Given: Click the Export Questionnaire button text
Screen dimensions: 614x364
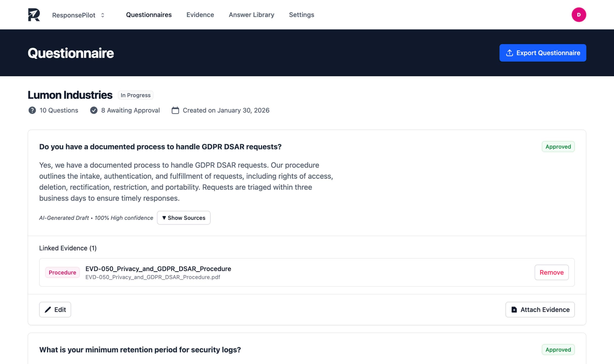Looking at the screenshot, I should point(548,53).
